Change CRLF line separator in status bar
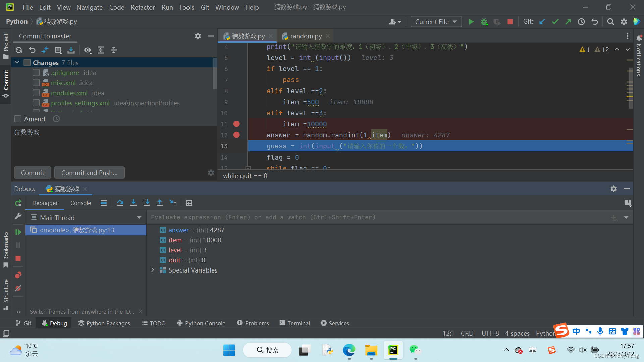The image size is (644, 362). click(468, 333)
